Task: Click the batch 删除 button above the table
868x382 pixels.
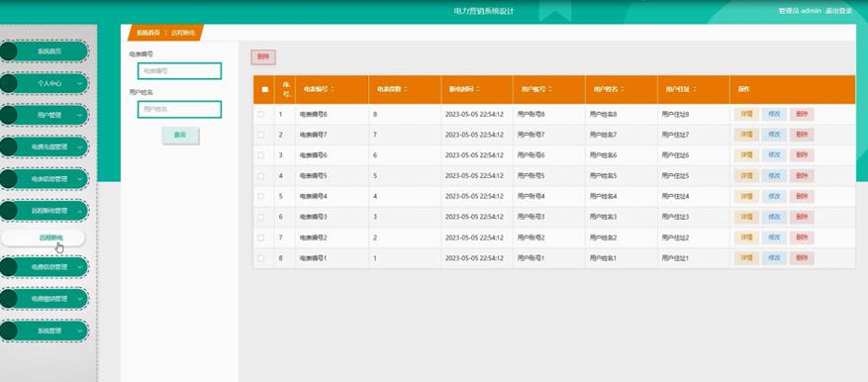Action: click(x=263, y=57)
